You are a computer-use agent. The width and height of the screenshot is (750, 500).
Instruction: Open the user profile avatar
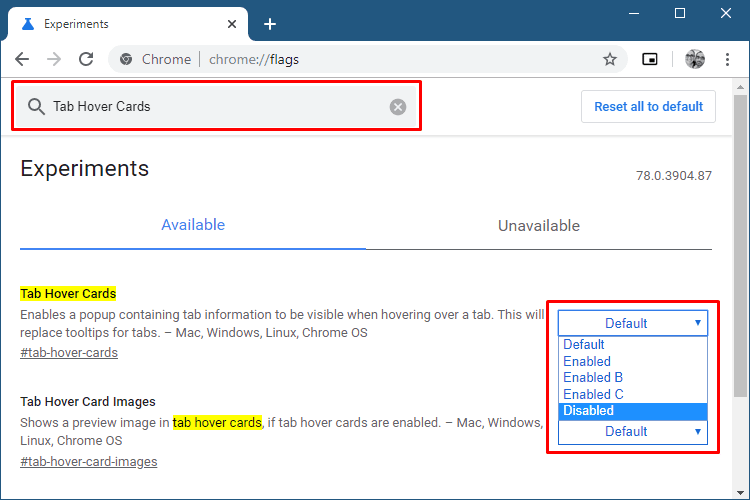[695, 59]
